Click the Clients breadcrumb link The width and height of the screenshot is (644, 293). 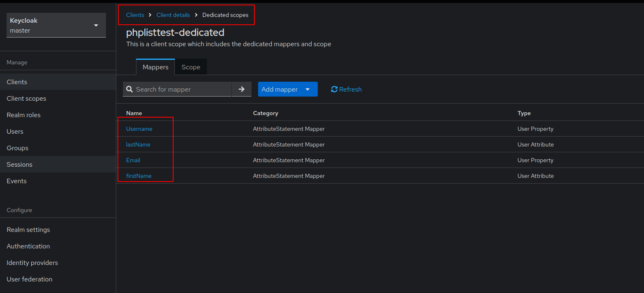(x=135, y=15)
